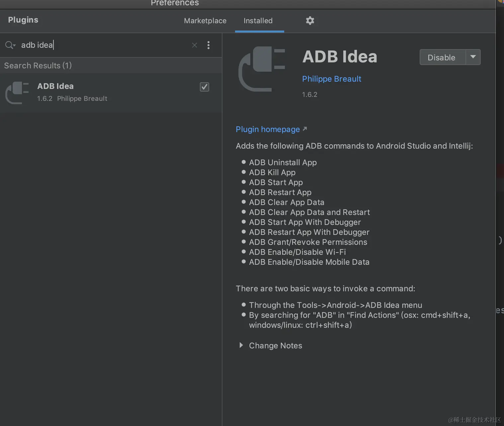Viewport: 504px width, 426px height.
Task: Click 'ADB Start App' list item
Action: click(x=276, y=182)
